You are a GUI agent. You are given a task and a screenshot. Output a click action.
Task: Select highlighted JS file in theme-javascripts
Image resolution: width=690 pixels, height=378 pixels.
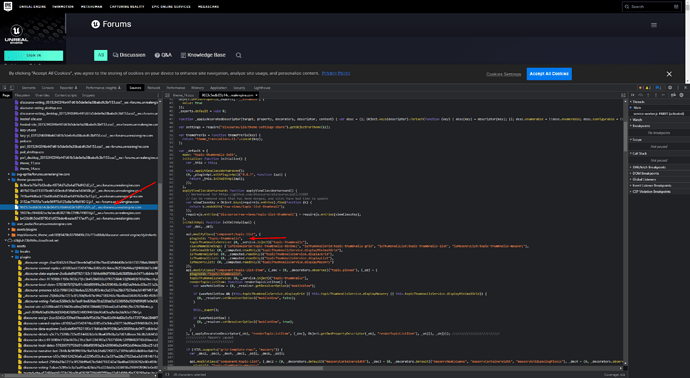79,207
